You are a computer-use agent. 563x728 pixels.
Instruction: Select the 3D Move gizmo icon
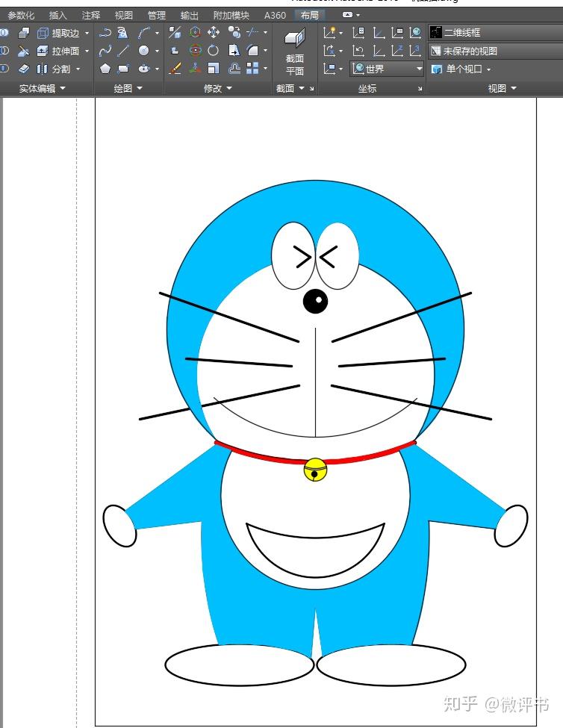pos(195,33)
